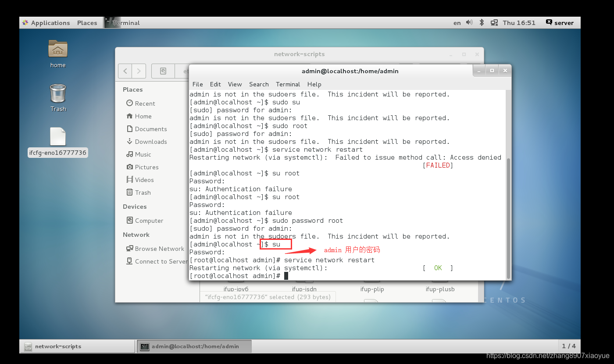Viewport: 614px width, 364px height.
Task: Click back arrow in network-scripts file manager
Action: 125,71
